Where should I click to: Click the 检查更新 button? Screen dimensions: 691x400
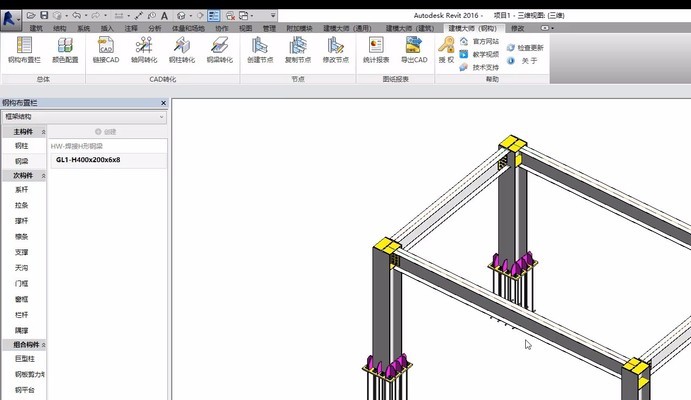(526, 47)
